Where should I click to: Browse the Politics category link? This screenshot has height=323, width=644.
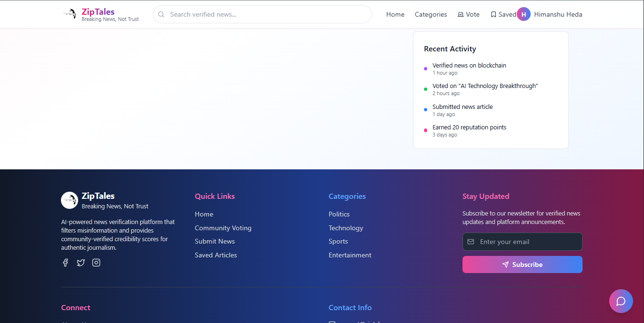point(339,214)
